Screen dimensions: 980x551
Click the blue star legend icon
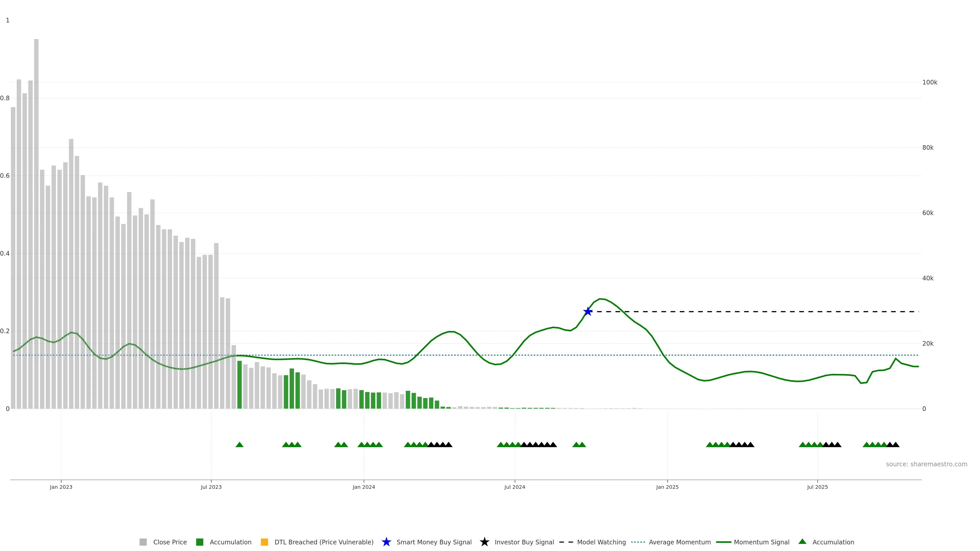[386, 542]
